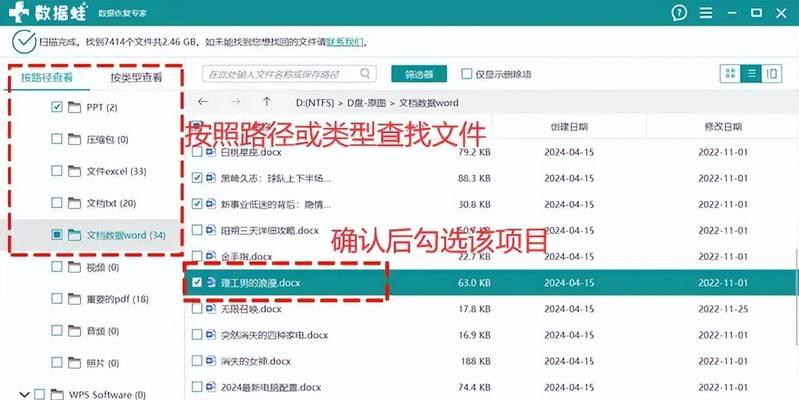
Task: Switch to the 按类型查看 tab
Action: pos(136,77)
